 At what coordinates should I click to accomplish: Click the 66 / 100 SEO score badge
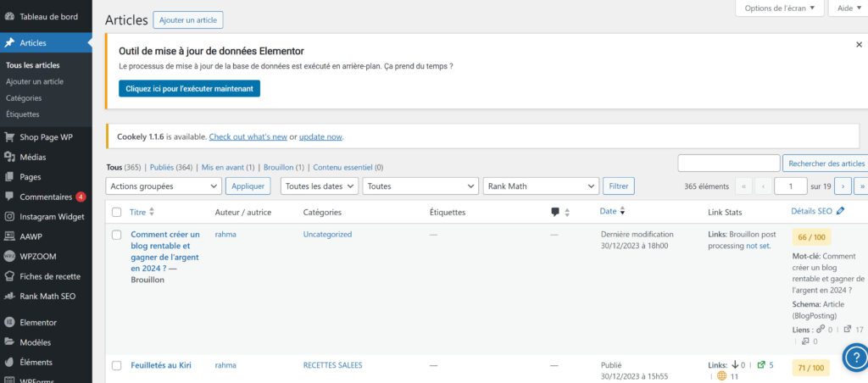pos(811,237)
